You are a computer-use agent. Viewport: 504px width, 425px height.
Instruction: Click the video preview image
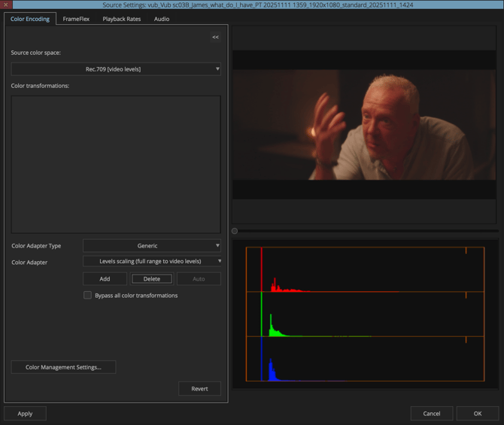pyautogui.click(x=364, y=125)
